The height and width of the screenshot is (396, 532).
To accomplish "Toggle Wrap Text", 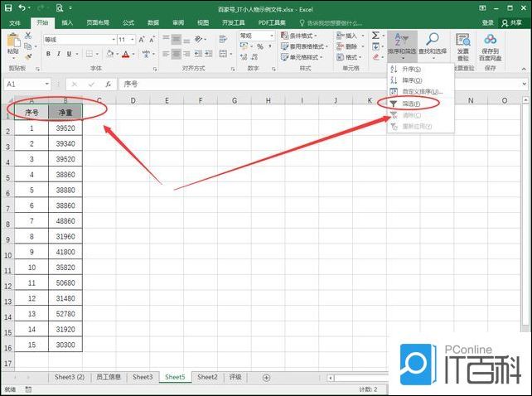I will pyautogui.click(x=223, y=40).
